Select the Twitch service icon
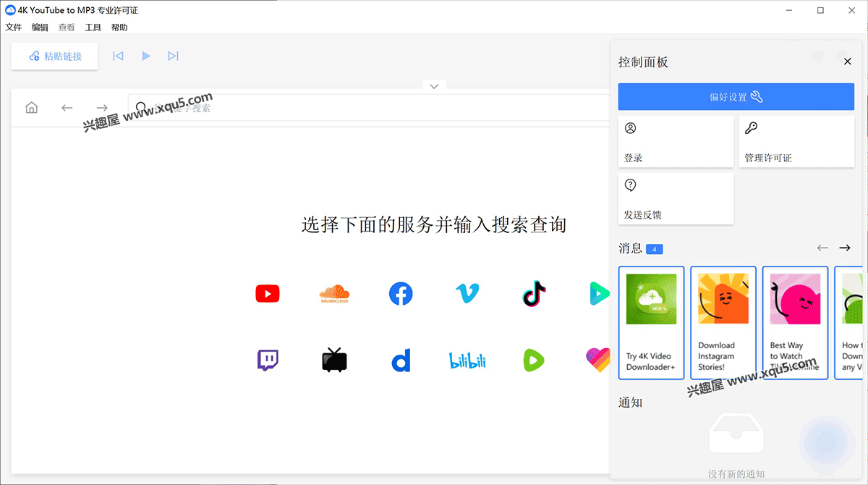This screenshot has width=868, height=485. click(x=268, y=360)
